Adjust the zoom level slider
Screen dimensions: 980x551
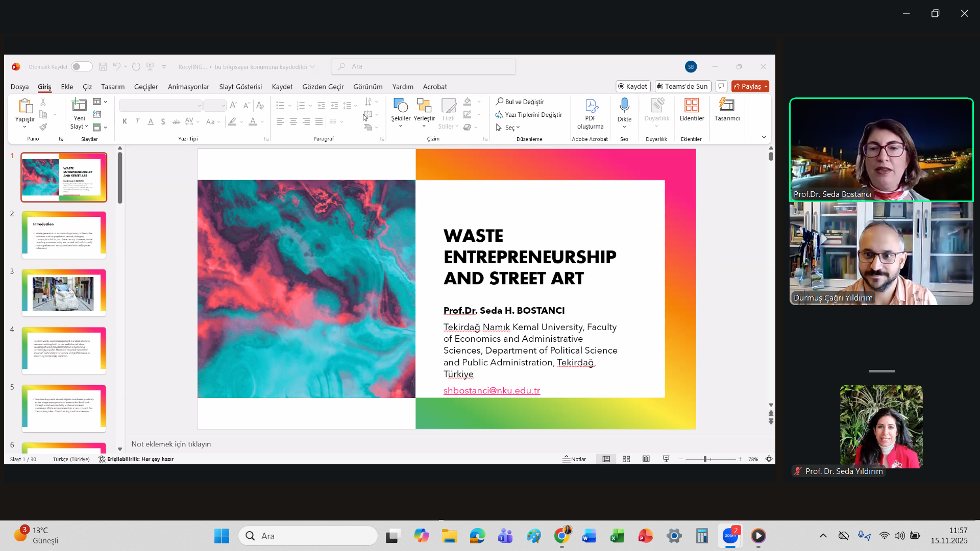click(705, 459)
